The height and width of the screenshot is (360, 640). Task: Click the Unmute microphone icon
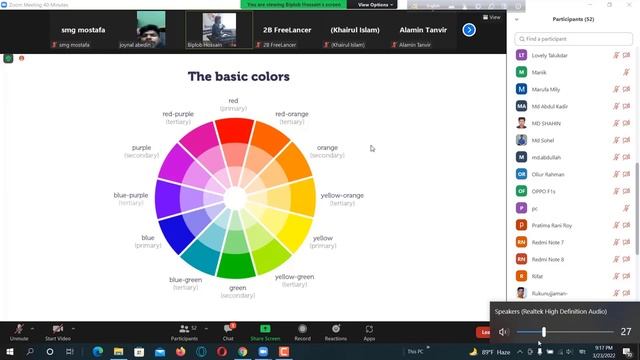[x=19, y=329]
